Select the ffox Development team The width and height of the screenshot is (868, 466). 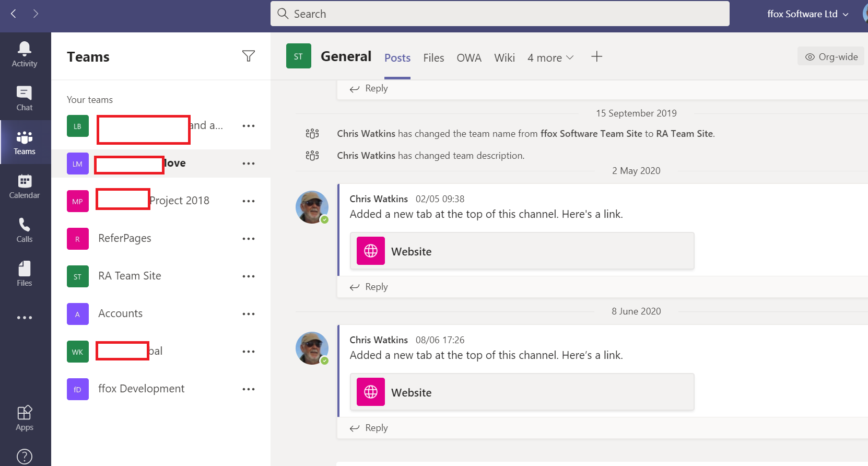click(161, 389)
